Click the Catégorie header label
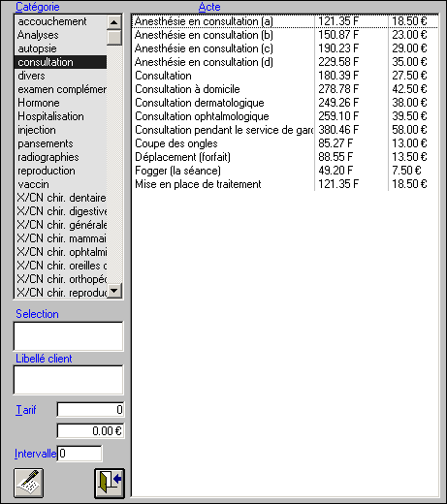 pos(38,7)
